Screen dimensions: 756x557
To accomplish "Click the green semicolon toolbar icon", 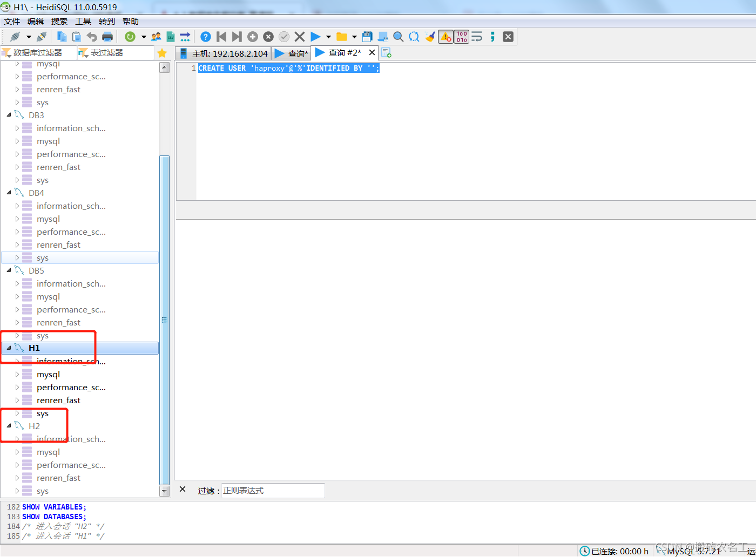I will [x=492, y=37].
